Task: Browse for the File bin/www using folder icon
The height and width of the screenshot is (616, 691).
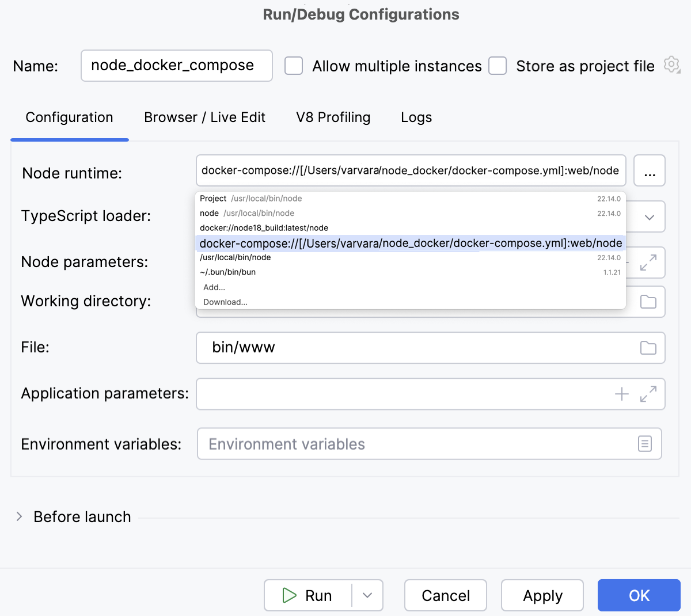Action: [649, 348]
